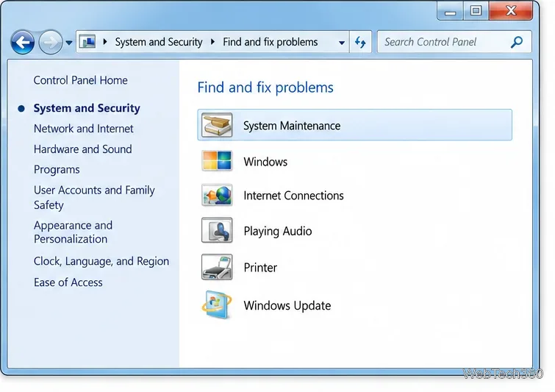
Task: Minimize the Control Panel window
Action: [450, 11]
